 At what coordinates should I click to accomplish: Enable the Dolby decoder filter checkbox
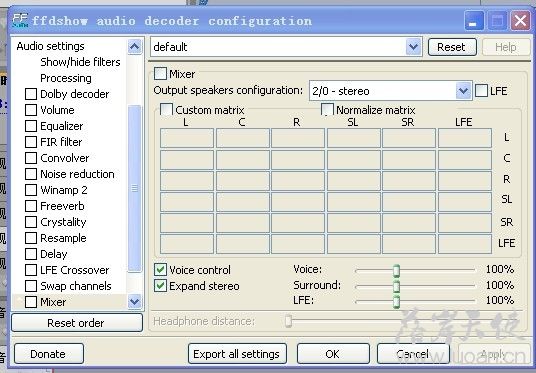click(x=31, y=94)
